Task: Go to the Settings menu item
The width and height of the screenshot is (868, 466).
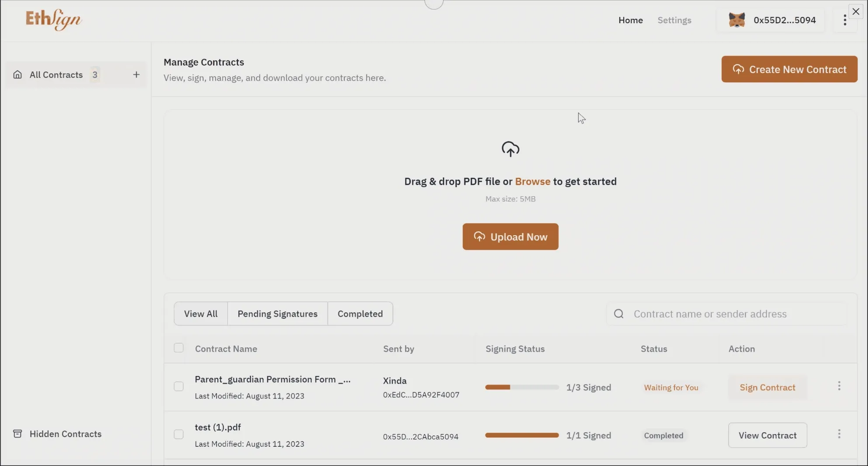Action: [x=674, y=20]
